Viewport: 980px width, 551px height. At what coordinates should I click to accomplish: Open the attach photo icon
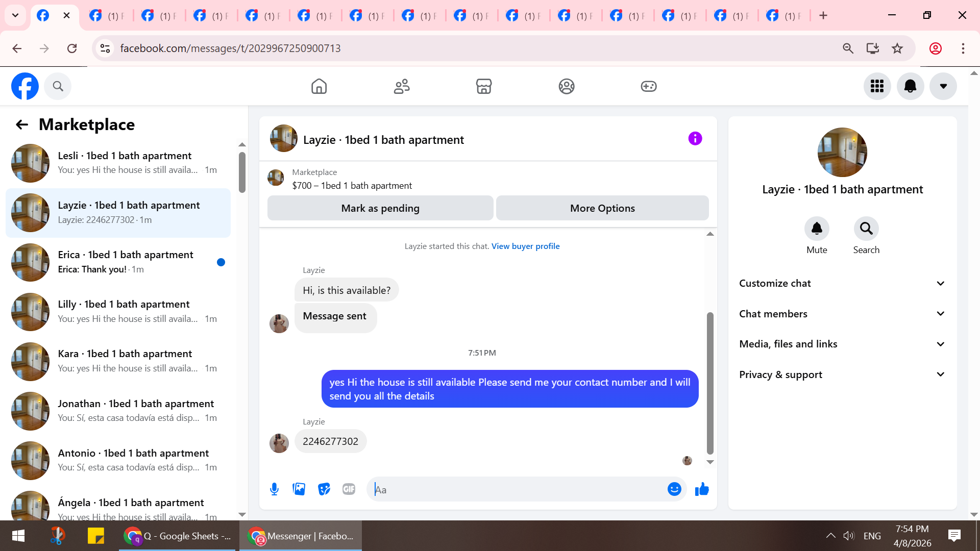(x=299, y=489)
